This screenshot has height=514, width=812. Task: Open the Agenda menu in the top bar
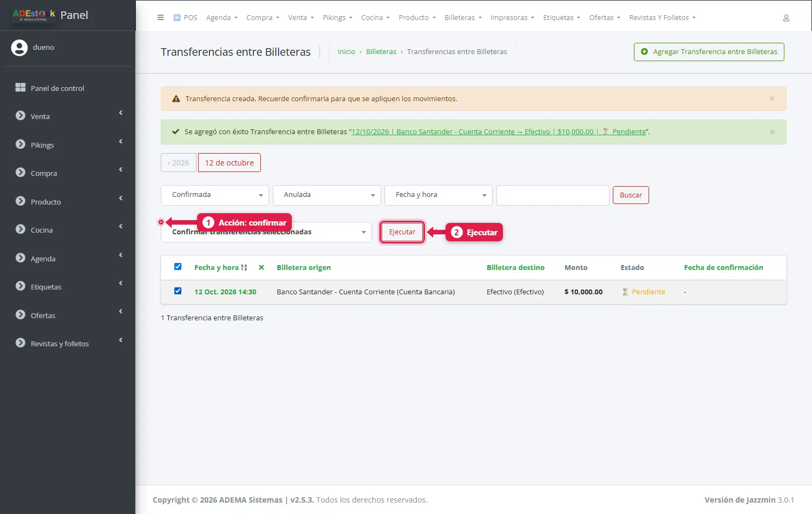[221, 17]
